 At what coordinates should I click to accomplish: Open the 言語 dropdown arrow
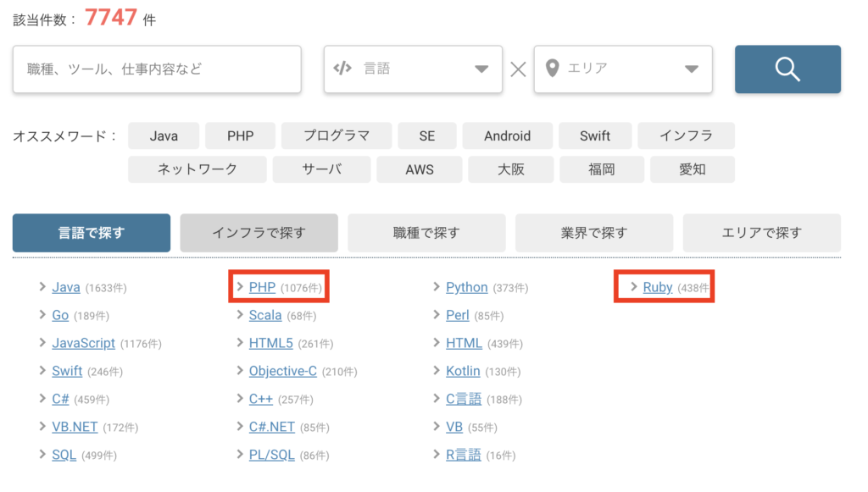click(x=481, y=69)
